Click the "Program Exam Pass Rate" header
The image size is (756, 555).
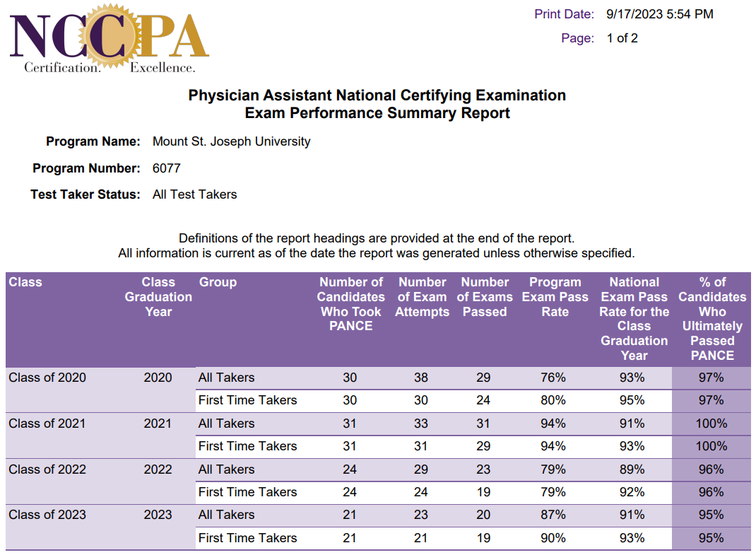pos(555,297)
